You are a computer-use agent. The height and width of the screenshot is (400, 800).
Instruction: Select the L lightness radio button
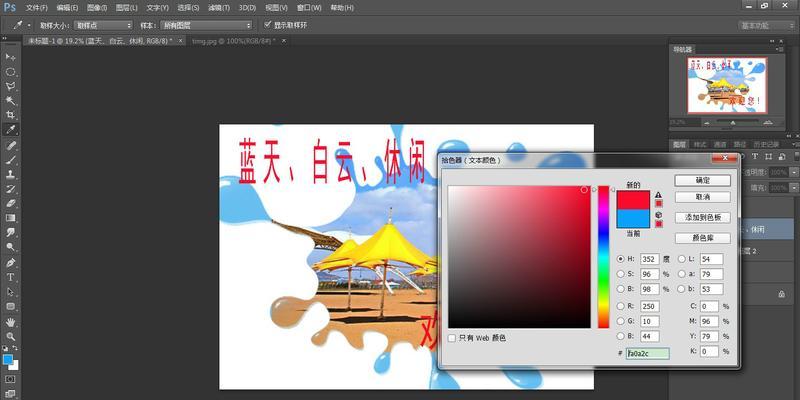click(681, 259)
